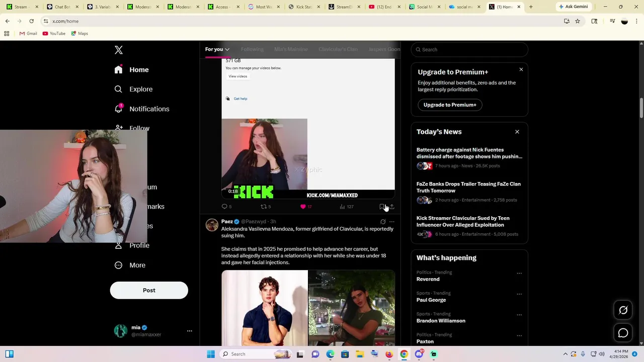Open File Explorer from the taskbar

click(360, 354)
